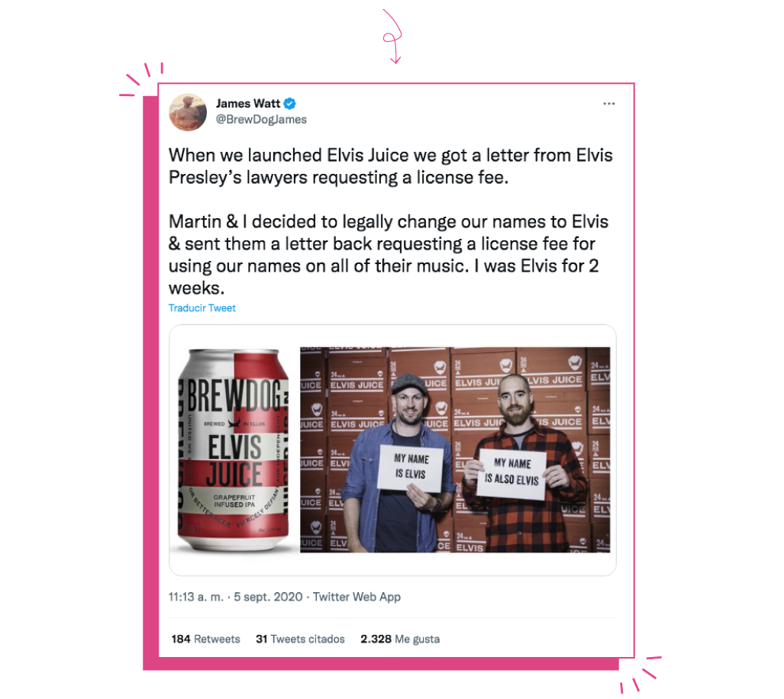Click the pink arrow doodle above tweet
784x699 pixels.
(x=393, y=36)
